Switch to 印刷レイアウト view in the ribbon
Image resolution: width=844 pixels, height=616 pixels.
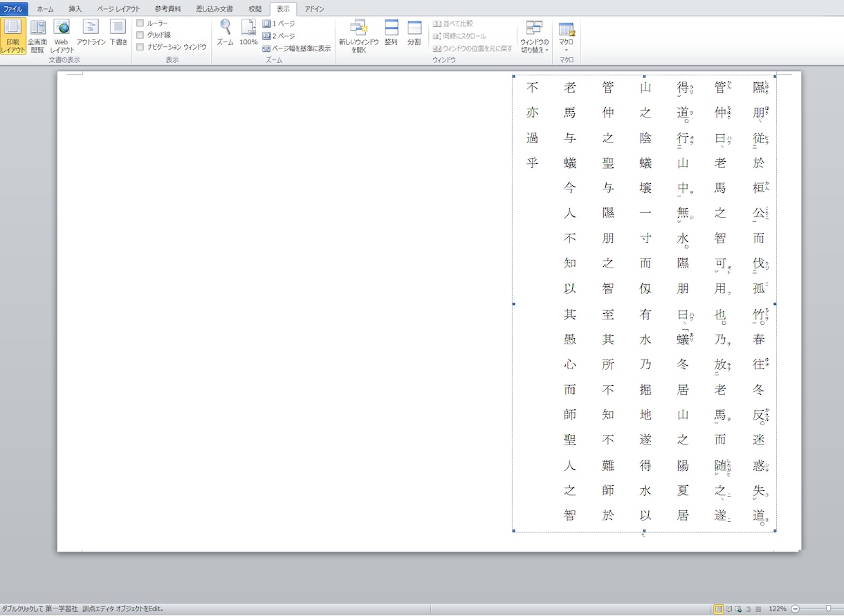pos(13,36)
